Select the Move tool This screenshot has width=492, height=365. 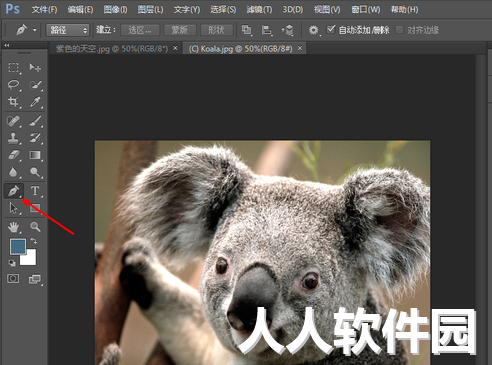tap(35, 67)
